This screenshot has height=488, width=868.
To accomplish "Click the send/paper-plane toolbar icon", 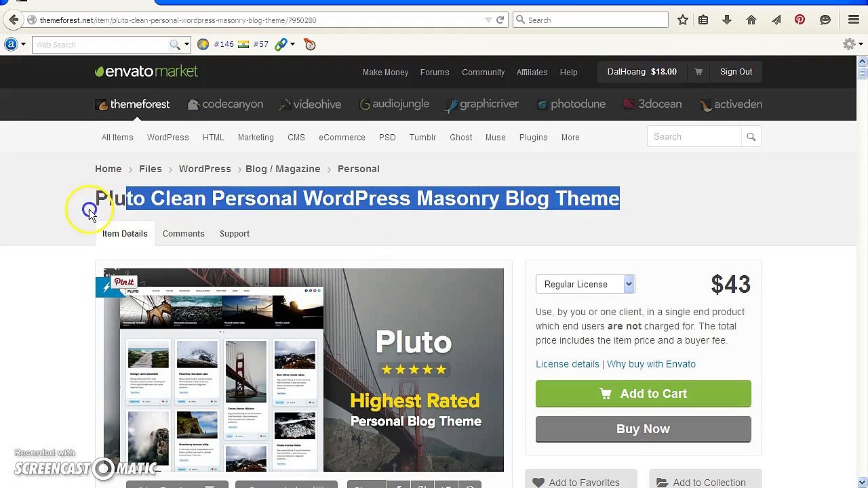I will click(776, 20).
